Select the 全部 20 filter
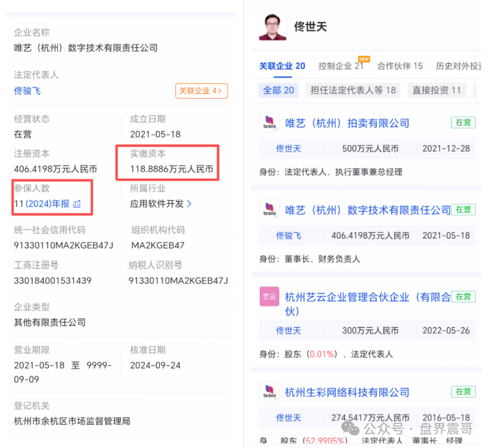488x448 pixels. click(x=278, y=90)
